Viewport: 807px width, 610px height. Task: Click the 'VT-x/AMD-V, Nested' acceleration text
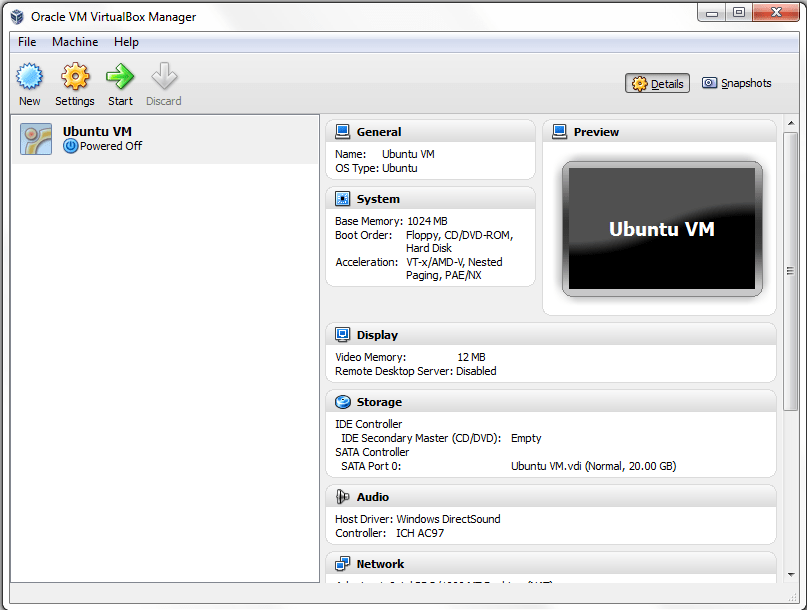click(454, 262)
